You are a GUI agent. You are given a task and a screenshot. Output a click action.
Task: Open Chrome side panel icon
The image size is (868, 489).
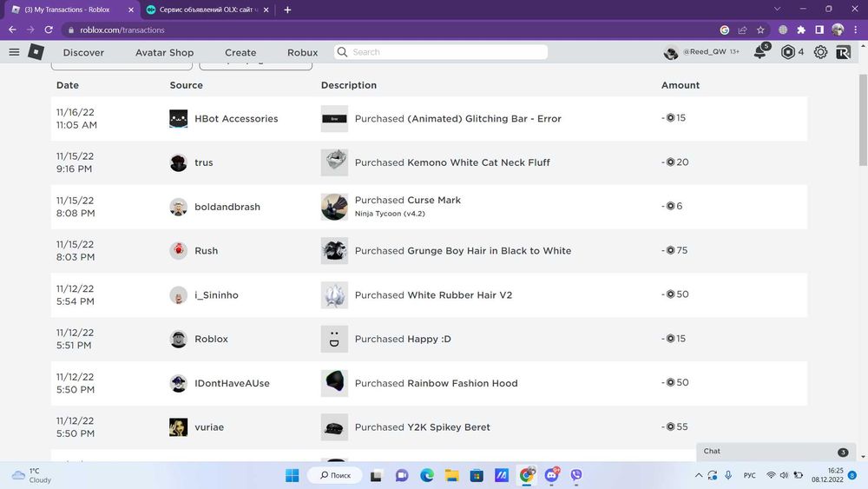click(819, 30)
